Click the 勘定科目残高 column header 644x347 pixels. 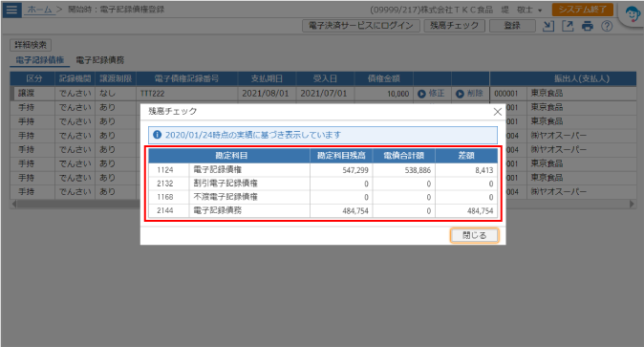tap(341, 156)
